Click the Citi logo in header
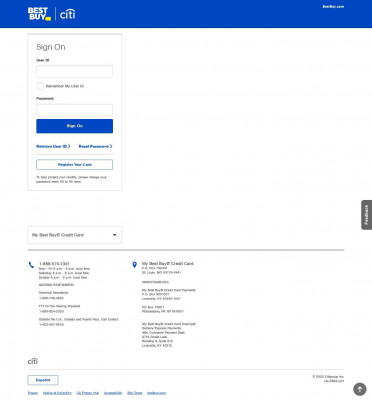The image size is (372, 400). [67, 14]
